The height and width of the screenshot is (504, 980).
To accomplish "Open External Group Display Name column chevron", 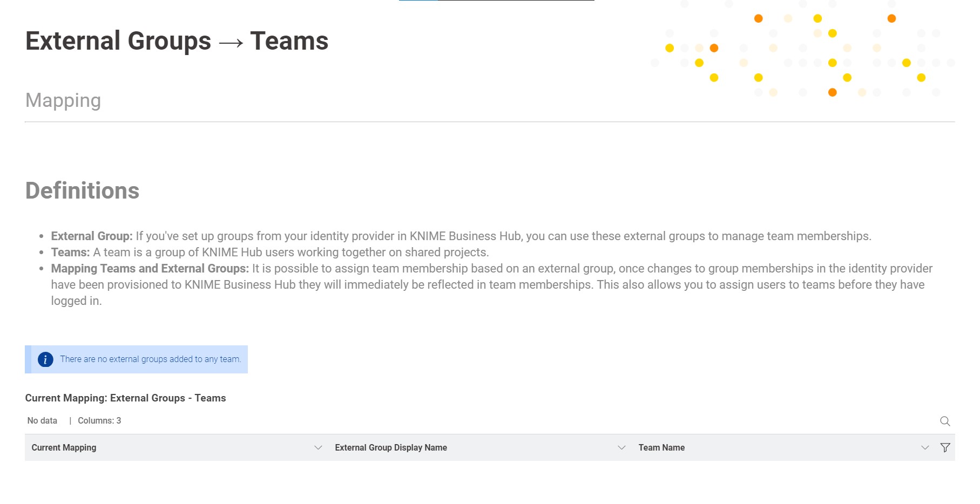I will pos(621,447).
